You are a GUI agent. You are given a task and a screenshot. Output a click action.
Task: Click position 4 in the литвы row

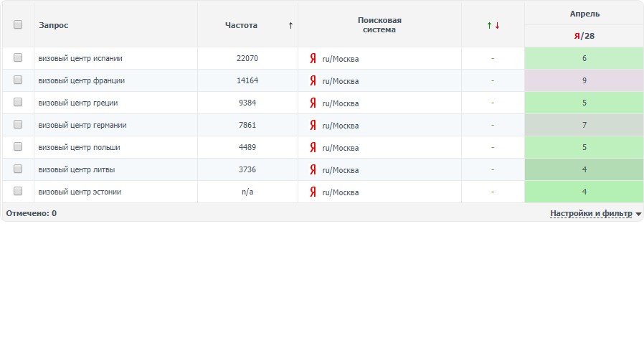(x=584, y=169)
